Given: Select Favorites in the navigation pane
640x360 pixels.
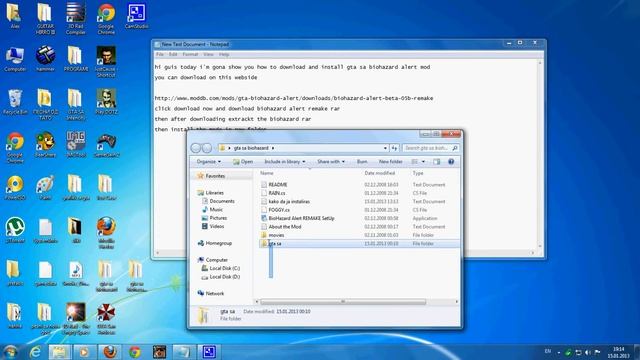Looking at the screenshot, I should [x=215, y=176].
